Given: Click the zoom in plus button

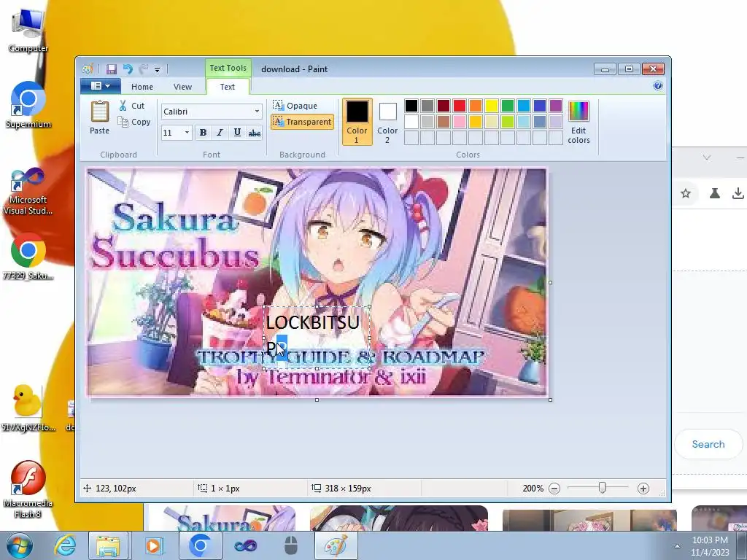Looking at the screenshot, I should pyautogui.click(x=643, y=488).
